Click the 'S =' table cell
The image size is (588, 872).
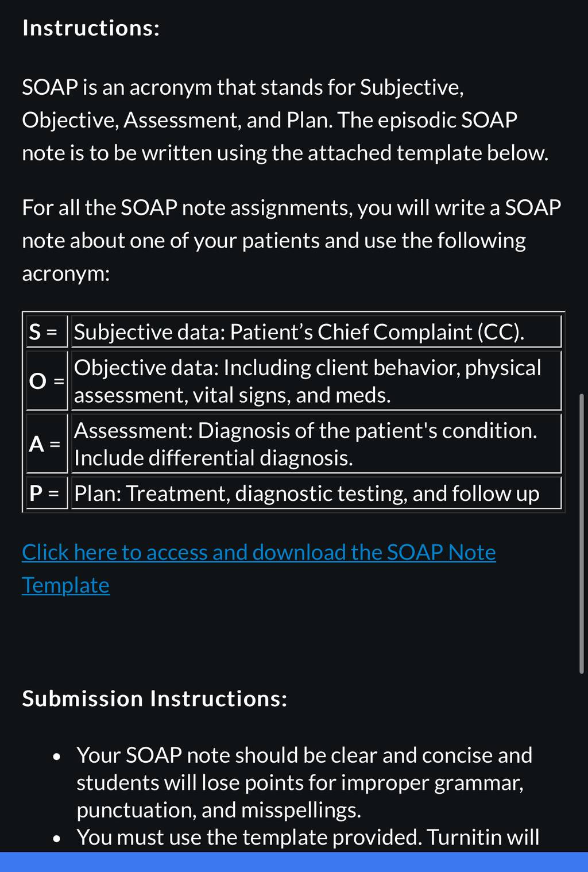46,332
